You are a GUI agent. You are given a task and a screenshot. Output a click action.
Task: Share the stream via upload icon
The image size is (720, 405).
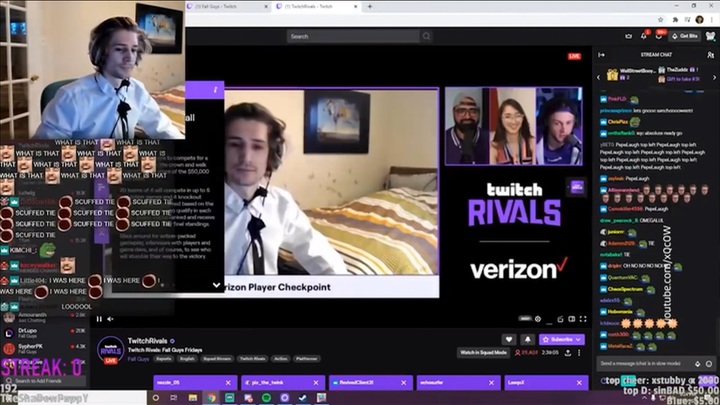coord(568,353)
